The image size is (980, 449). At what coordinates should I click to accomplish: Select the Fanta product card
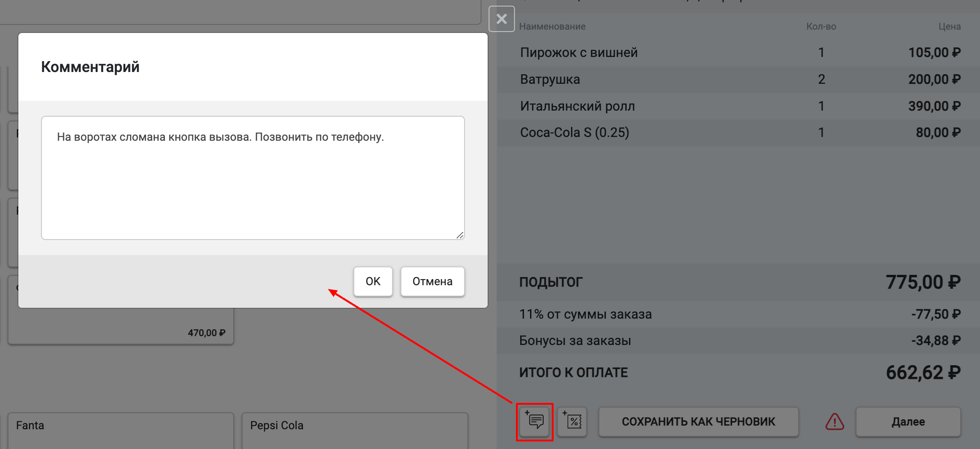click(121, 431)
